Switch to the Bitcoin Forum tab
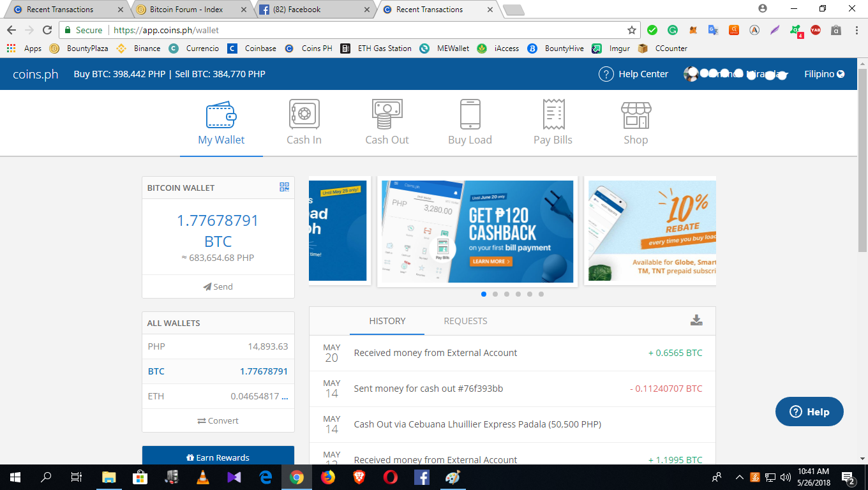The height and width of the screenshot is (490, 868). click(x=192, y=10)
